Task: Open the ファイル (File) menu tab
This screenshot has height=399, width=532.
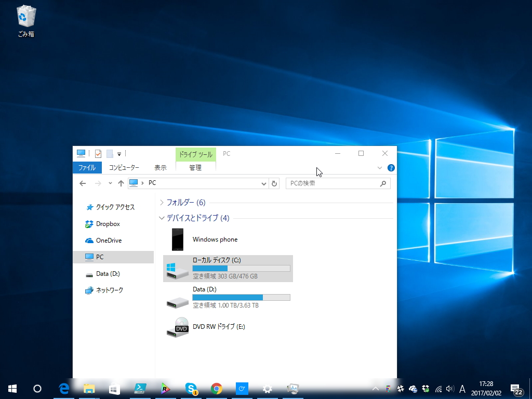Action: [x=87, y=168]
